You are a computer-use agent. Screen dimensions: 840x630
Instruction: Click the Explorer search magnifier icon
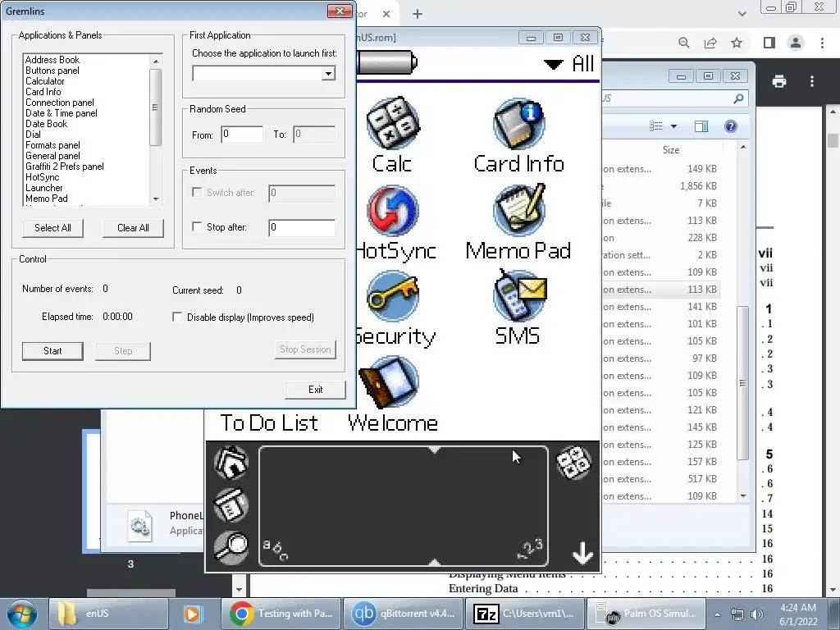click(x=739, y=98)
